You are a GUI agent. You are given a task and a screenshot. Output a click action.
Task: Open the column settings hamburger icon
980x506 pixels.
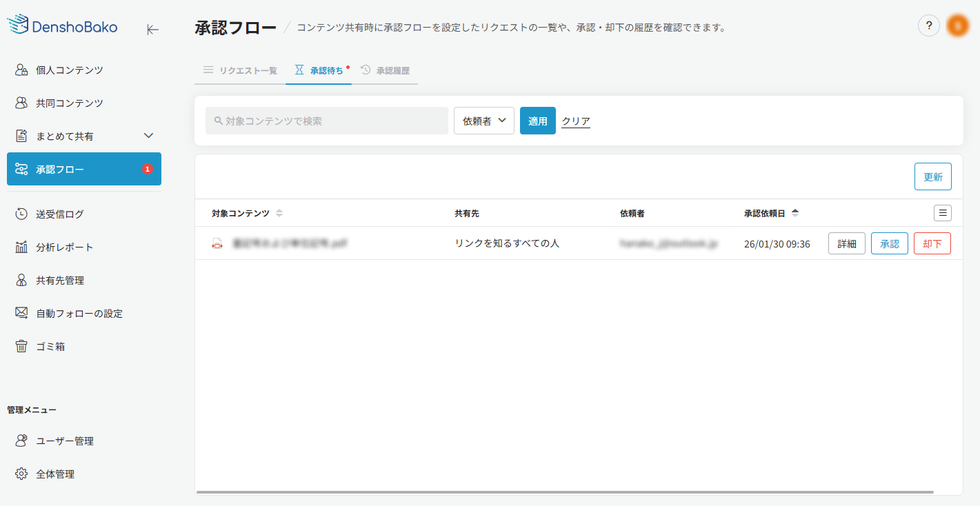[x=943, y=213]
